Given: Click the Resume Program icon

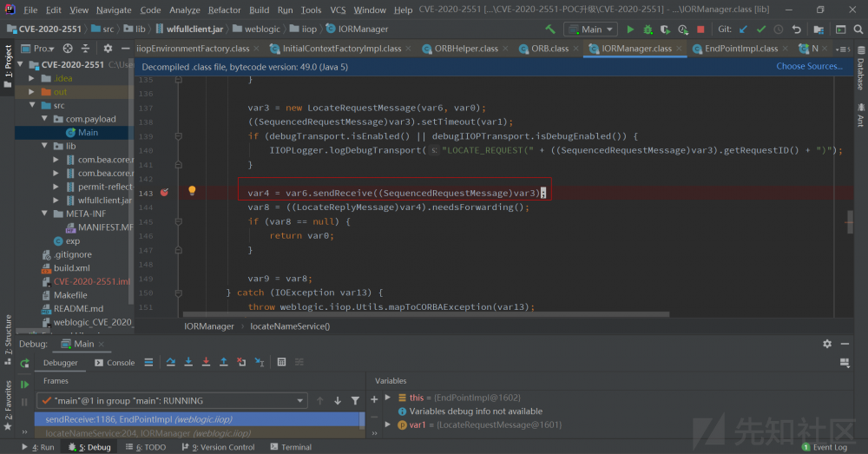Looking at the screenshot, I should click(24, 384).
